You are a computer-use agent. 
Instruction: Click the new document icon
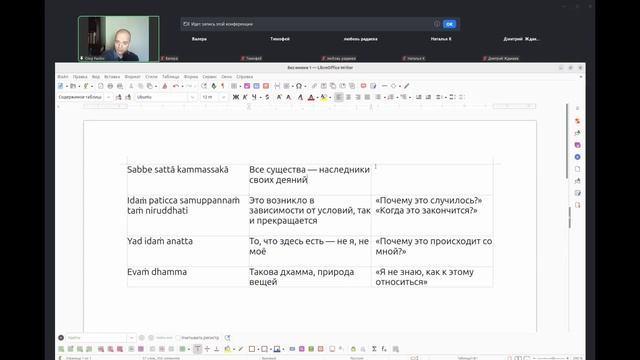tap(61, 86)
